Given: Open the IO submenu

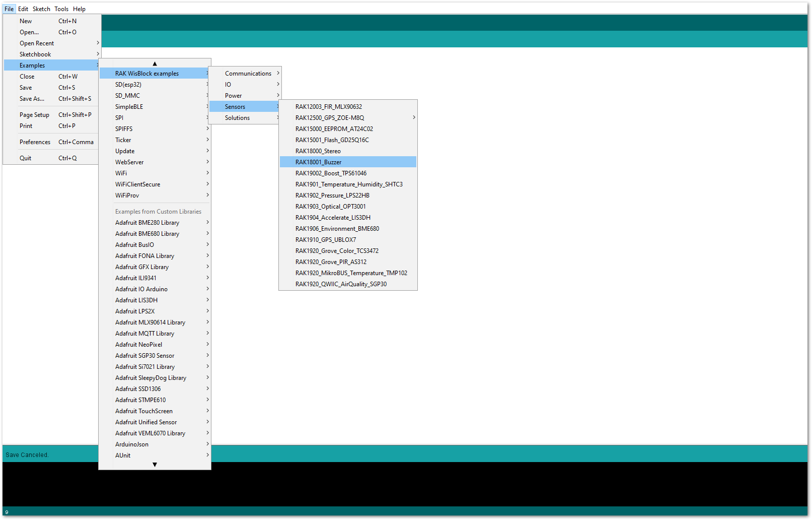Looking at the screenshot, I should [245, 85].
